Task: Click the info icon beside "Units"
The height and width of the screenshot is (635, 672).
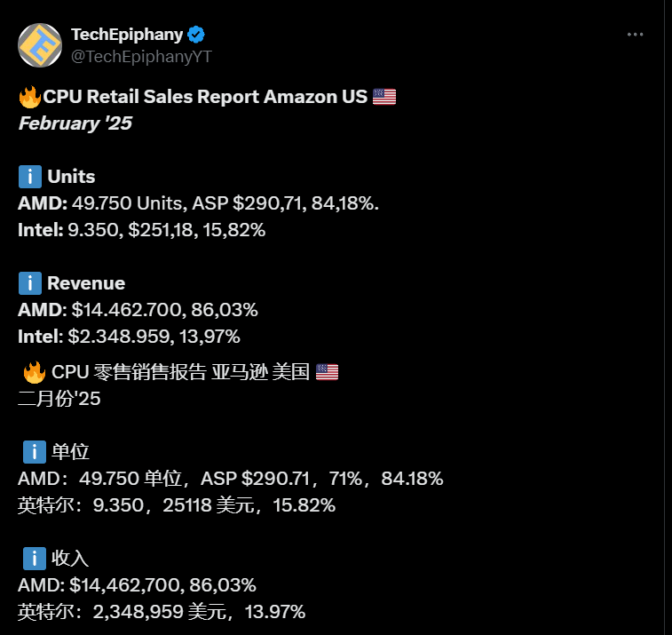Action: point(30,177)
